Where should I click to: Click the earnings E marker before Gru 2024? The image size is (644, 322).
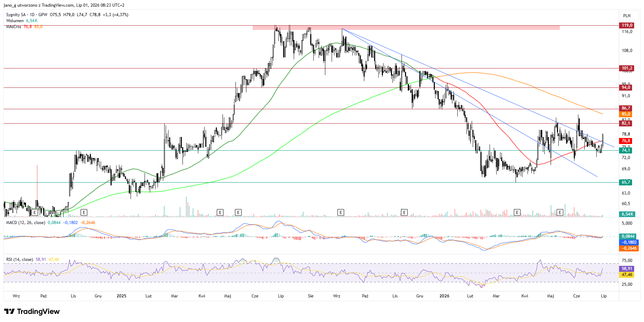pyautogui.click(x=84, y=212)
